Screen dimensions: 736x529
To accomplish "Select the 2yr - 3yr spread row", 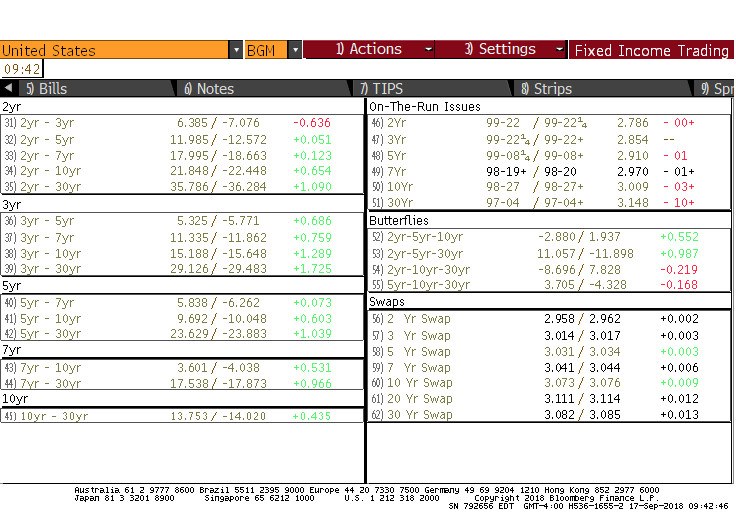I will point(182,123).
